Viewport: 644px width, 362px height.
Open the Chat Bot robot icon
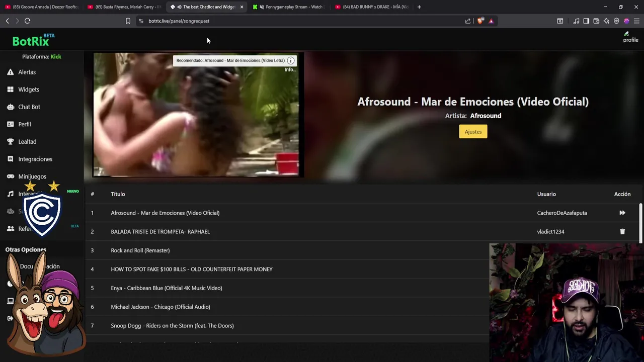pyautogui.click(x=10, y=107)
